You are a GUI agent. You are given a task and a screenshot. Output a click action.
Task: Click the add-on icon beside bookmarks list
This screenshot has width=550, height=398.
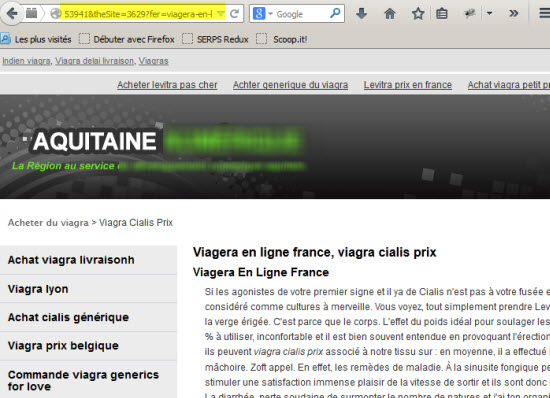click(469, 14)
